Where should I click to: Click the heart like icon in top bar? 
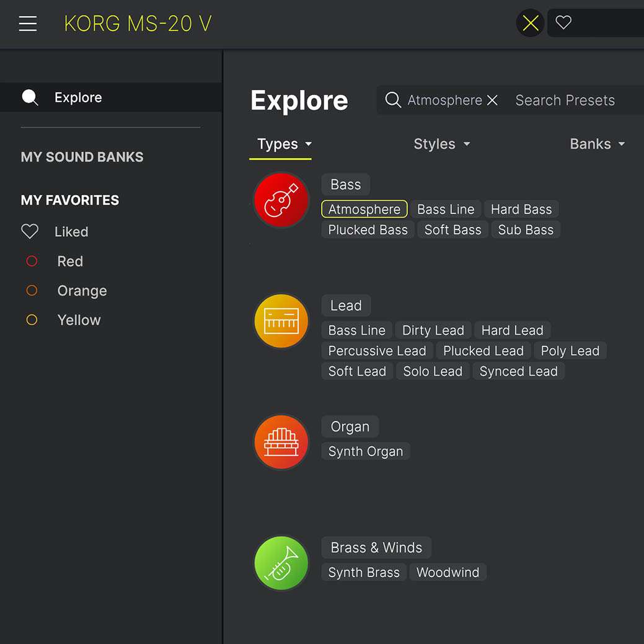(563, 22)
